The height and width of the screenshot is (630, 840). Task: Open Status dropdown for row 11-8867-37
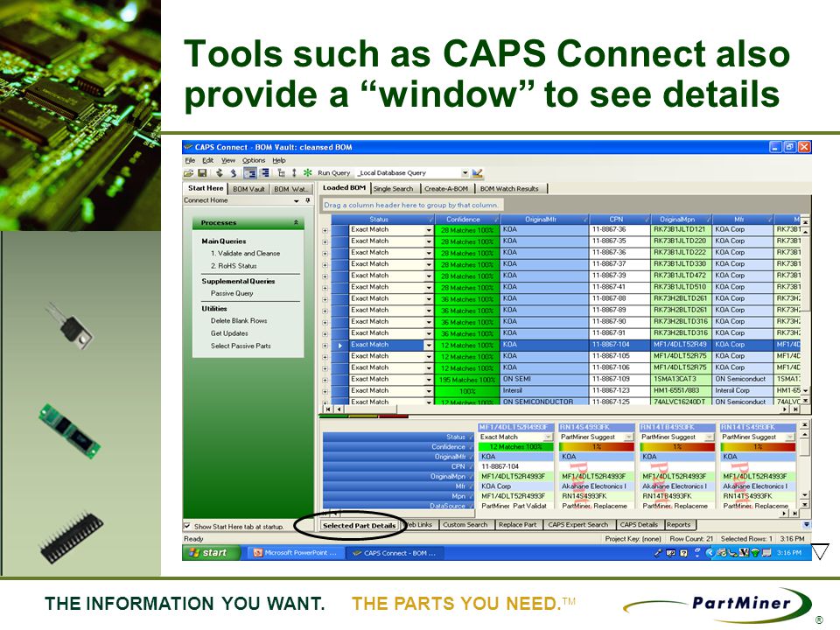point(429,264)
